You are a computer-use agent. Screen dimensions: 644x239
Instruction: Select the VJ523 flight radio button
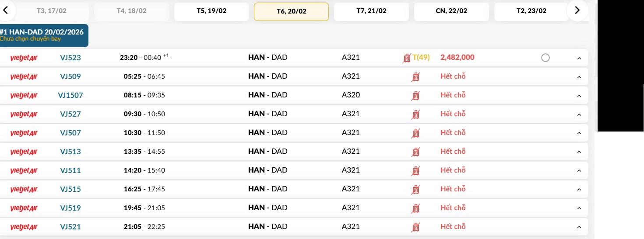(545, 58)
